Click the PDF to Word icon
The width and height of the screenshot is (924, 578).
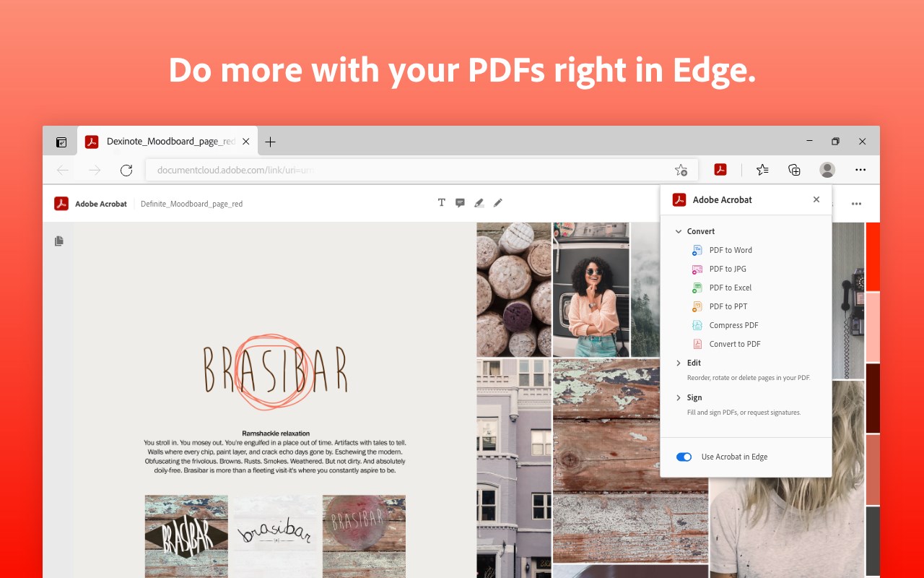point(697,250)
